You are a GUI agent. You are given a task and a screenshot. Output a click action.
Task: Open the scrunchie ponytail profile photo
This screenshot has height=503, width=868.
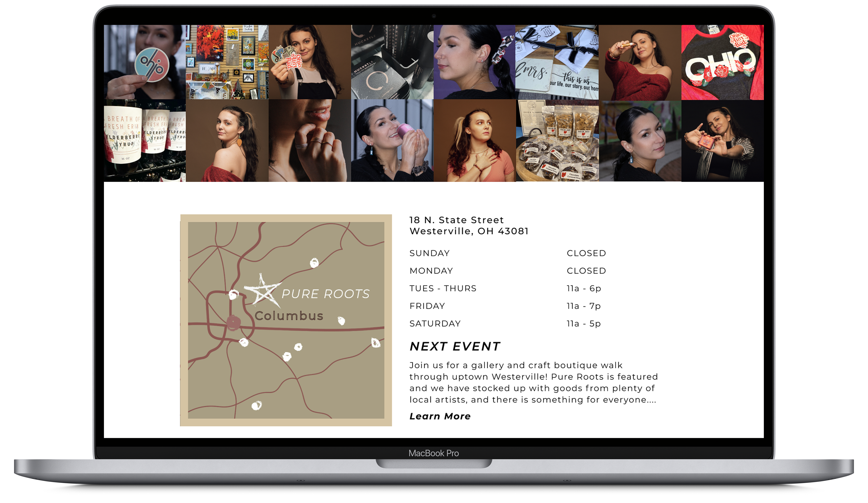474,62
